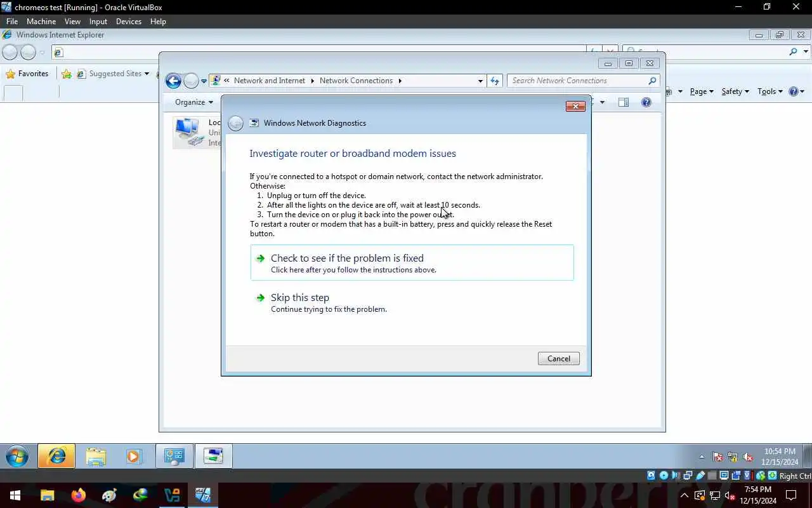Open the VirtualBox View menu

tap(72, 22)
